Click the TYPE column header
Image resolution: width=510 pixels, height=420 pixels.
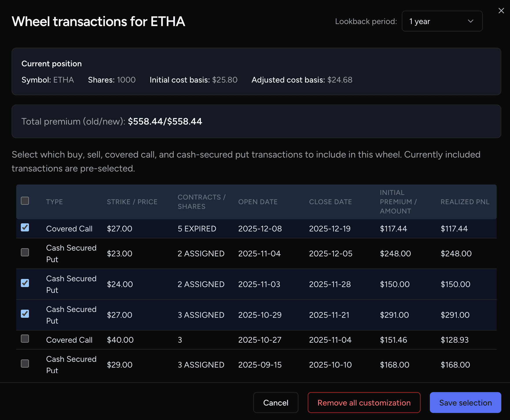54,202
